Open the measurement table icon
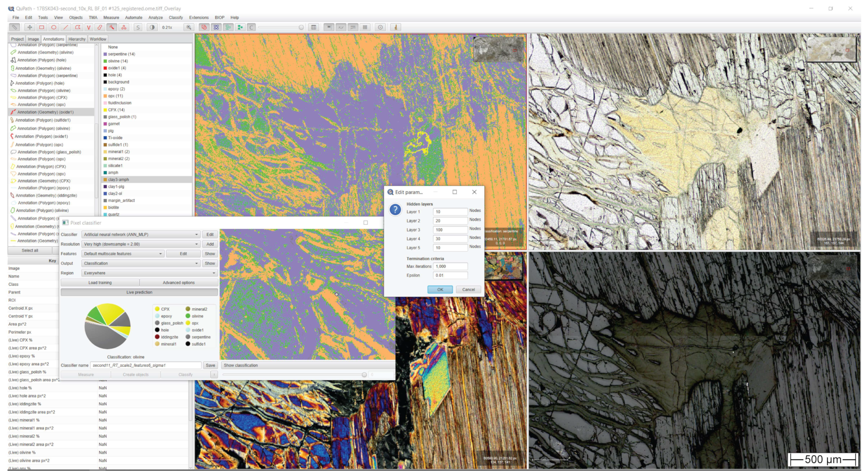The width and height of the screenshot is (868, 473). 313,27
